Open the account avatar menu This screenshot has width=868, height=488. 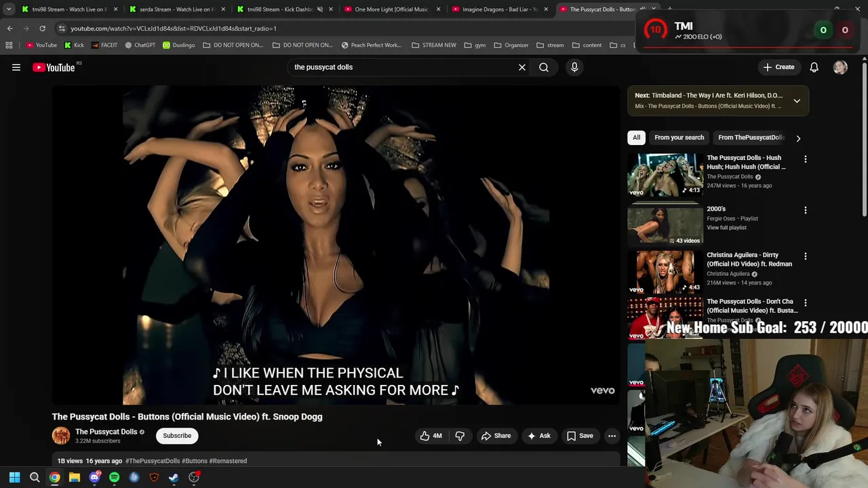[x=840, y=67]
